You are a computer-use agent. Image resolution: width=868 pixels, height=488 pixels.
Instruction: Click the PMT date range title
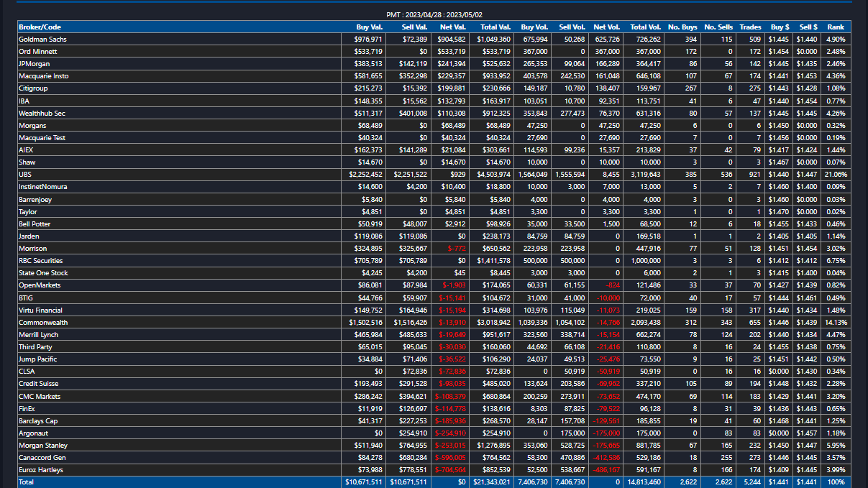coord(434,14)
